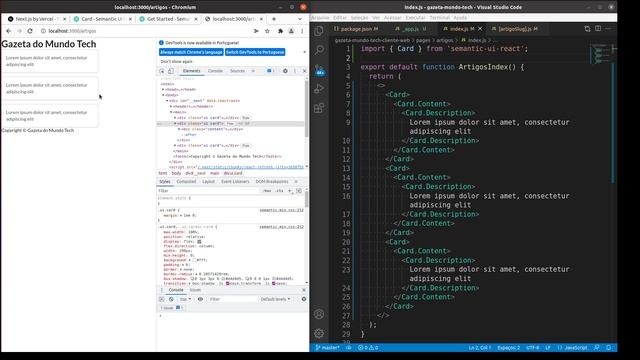
Task: Click master branch in status bar
Action: (x=328, y=348)
